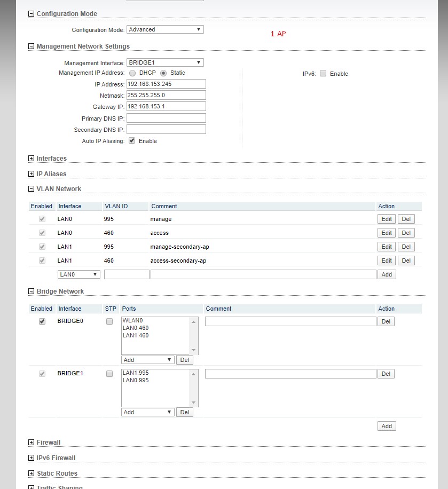Expand the Static Routes section

pyautogui.click(x=31, y=474)
